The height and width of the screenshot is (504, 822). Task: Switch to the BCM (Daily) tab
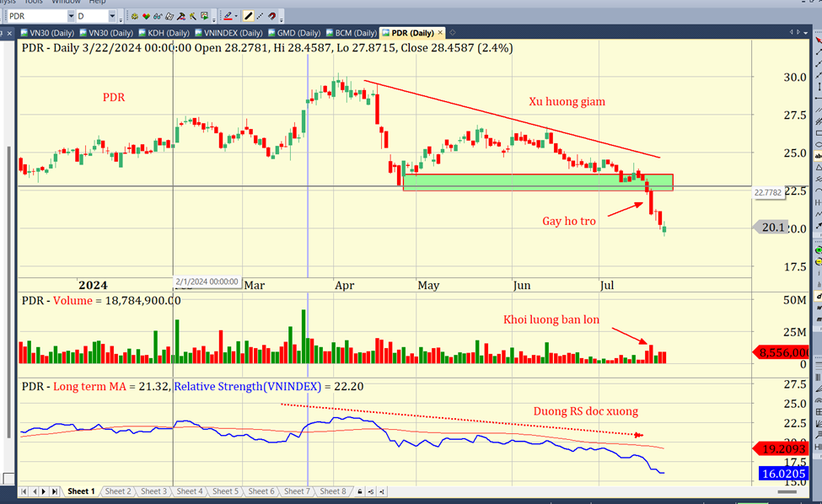(352, 33)
